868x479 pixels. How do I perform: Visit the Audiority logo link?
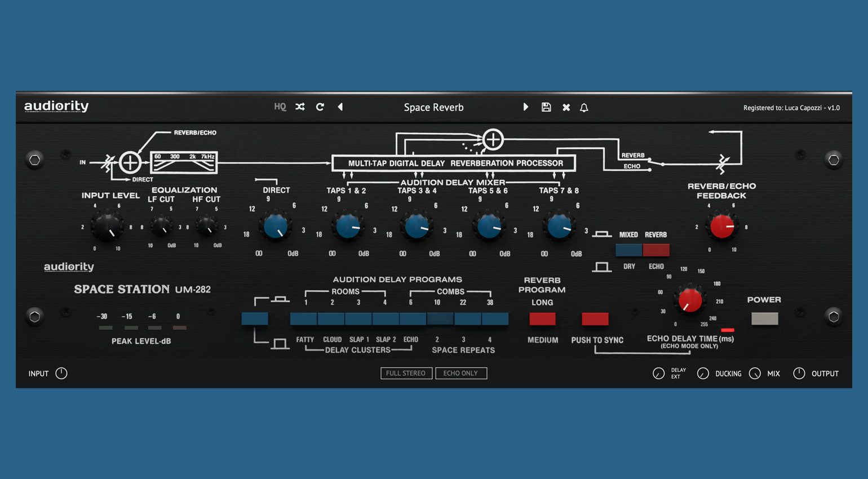click(56, 107)
